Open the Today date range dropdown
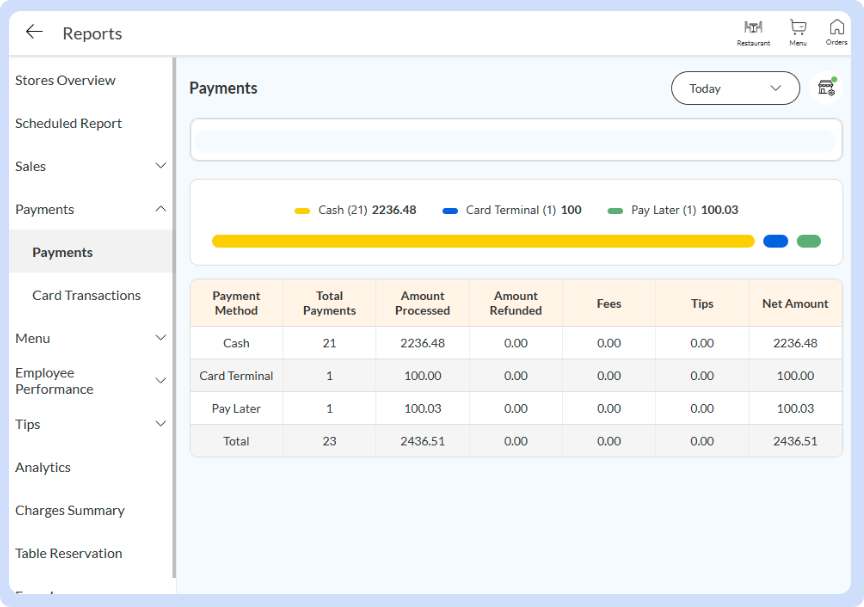This screenshot has width=864, height=607. click(735, 88)
